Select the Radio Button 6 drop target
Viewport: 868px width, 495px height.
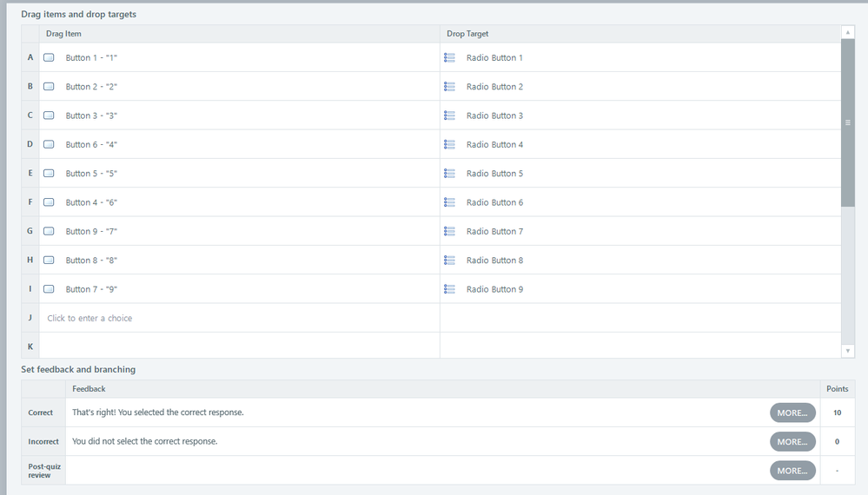(x=494, y=202)
